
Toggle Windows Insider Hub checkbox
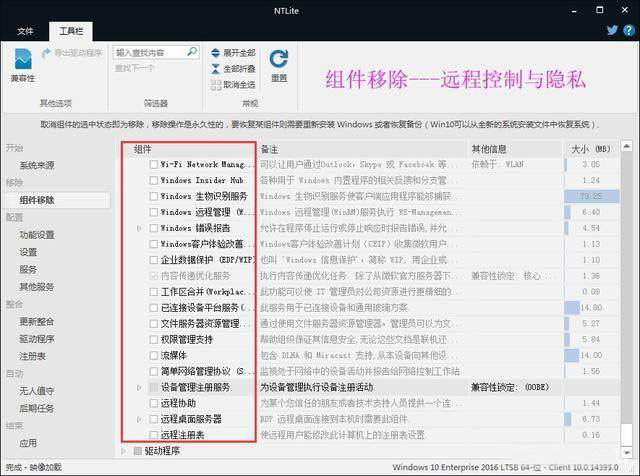(x=153, y=180)
